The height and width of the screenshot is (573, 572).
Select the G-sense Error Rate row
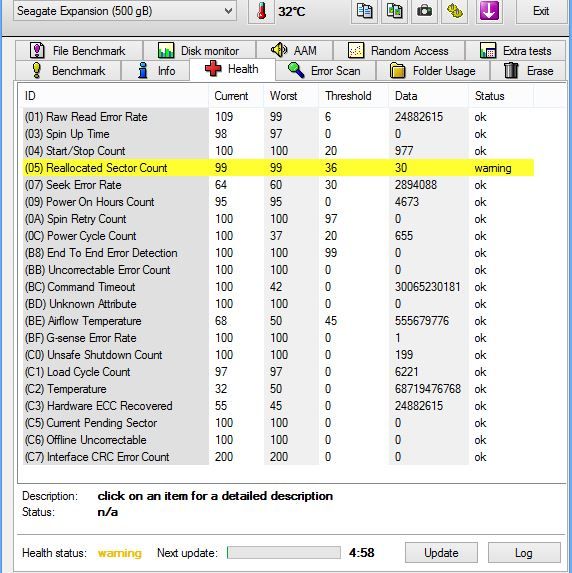(278, 338)
